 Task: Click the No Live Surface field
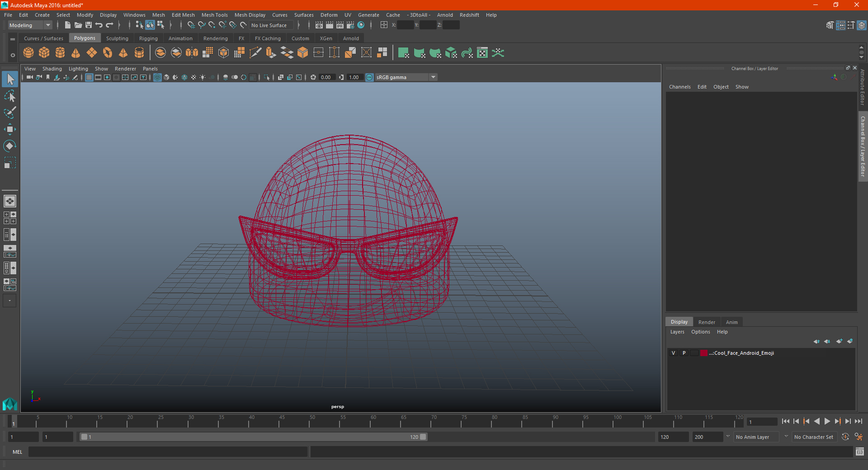pyautogui.click(x=271, y=25)
